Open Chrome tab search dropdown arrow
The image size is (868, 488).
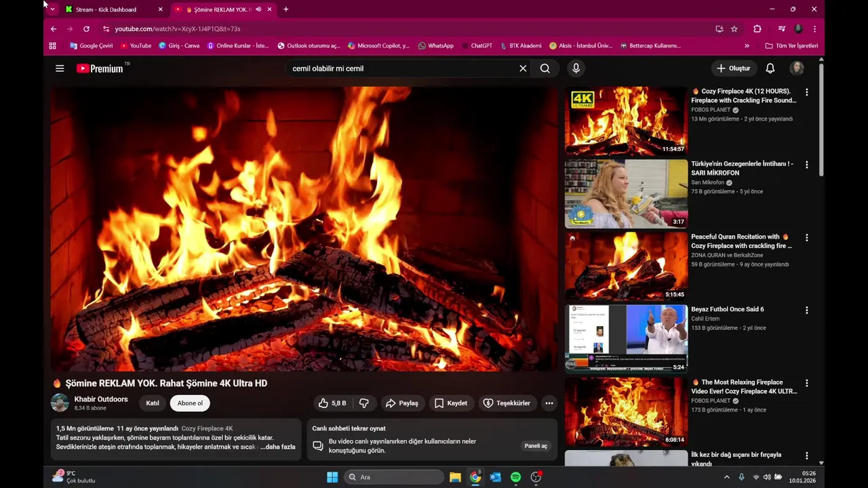click(52, 9)
